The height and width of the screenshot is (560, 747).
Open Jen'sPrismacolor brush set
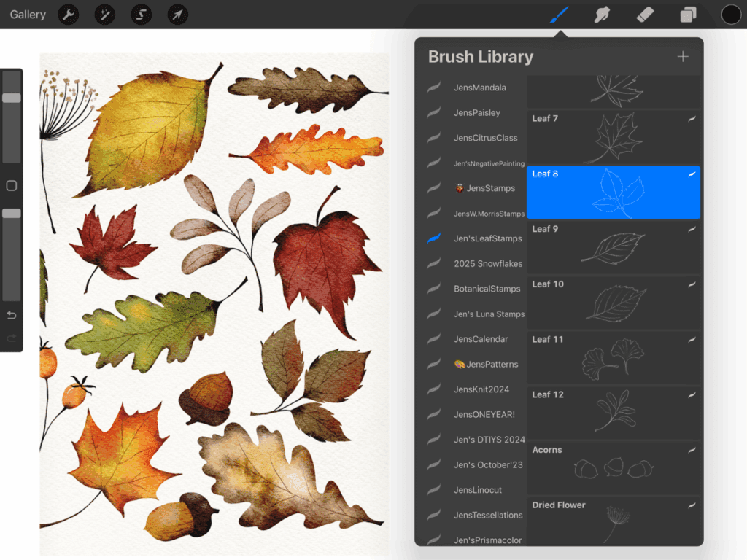click(487, 540)
